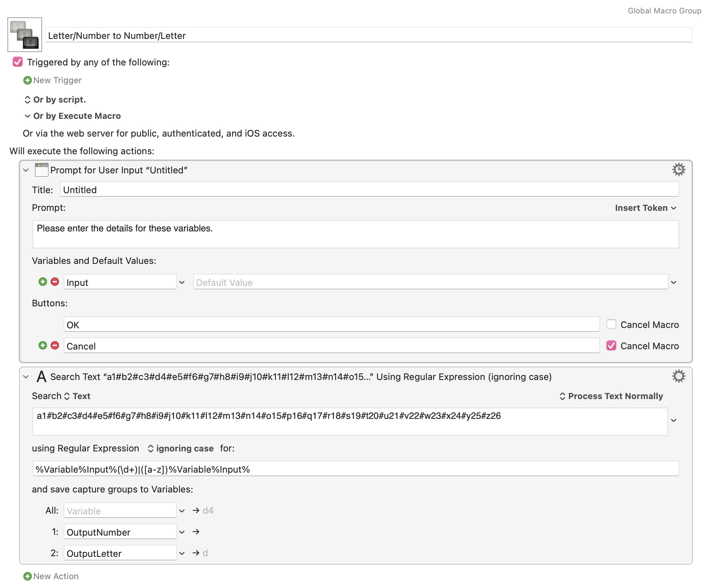The height and width of the screenshot is (588, 709).
Task: Open the OutputLetter variable dropdown arrow
Action: pyautogui.click(x=182, y=553)
